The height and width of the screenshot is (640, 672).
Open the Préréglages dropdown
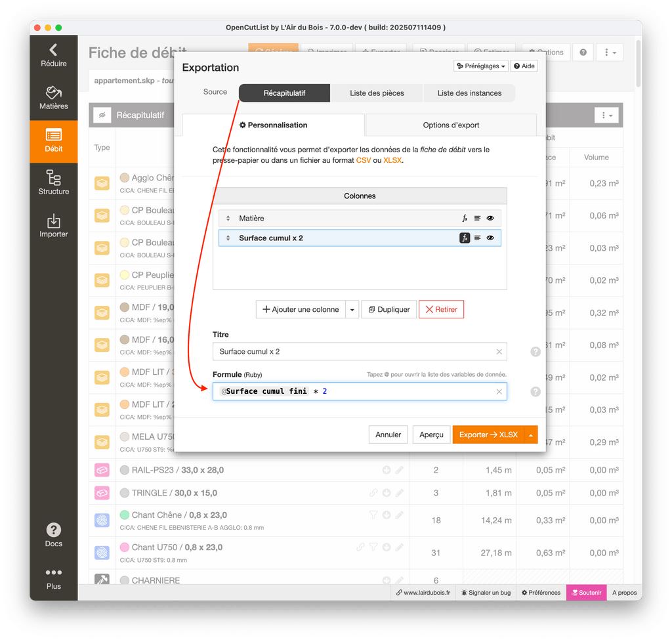pyautogui.click(x=481, y=66)
